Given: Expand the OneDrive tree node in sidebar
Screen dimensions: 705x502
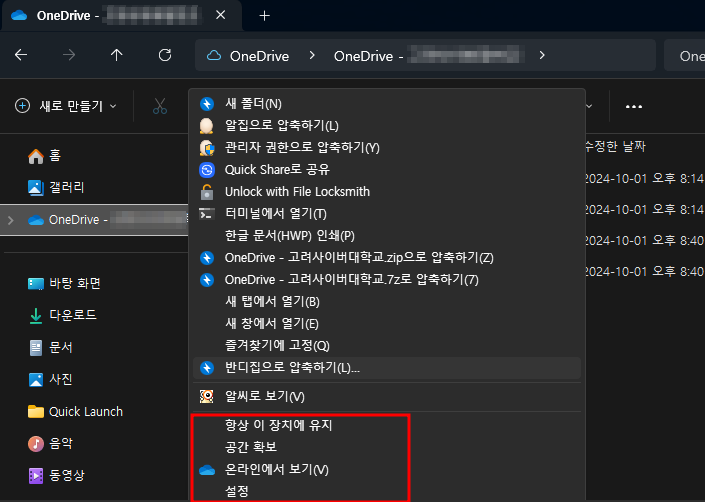Looking at the screenshot, I should coord(11,220).
